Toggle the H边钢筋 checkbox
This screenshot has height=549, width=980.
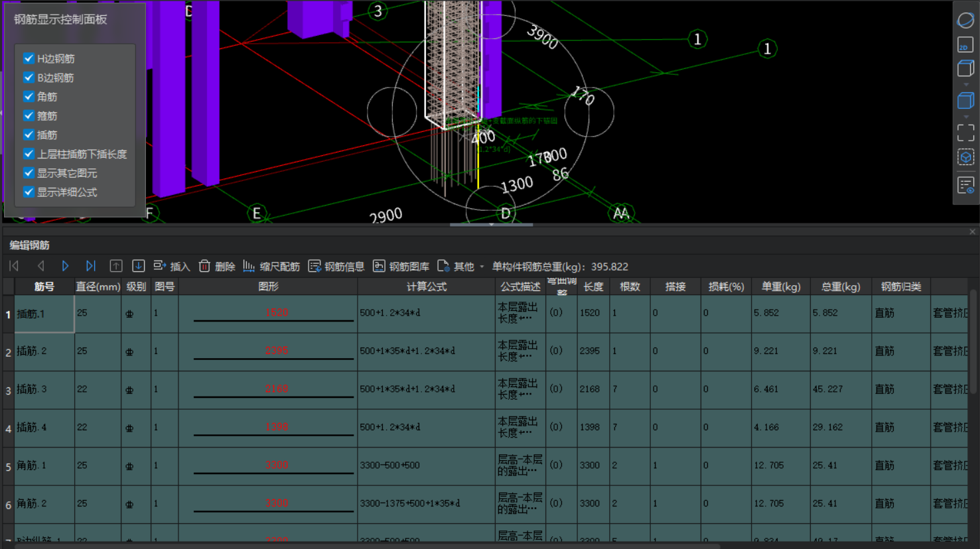[x=29, y=58]
